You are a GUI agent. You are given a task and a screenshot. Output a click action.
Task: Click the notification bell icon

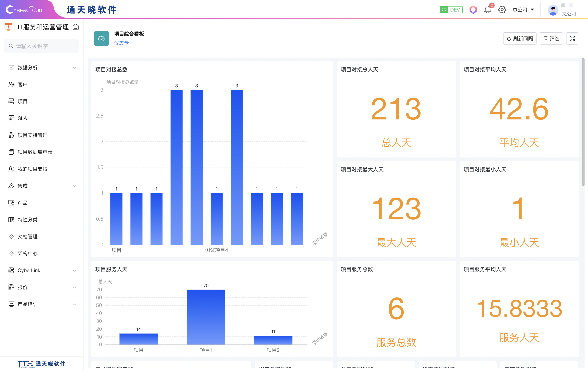[487, 10]
